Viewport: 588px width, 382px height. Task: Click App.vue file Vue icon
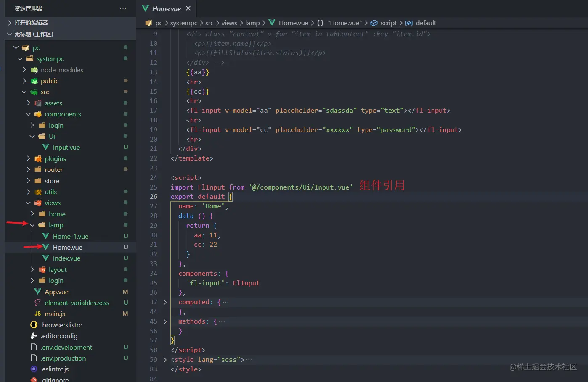(x=37, y=292)
